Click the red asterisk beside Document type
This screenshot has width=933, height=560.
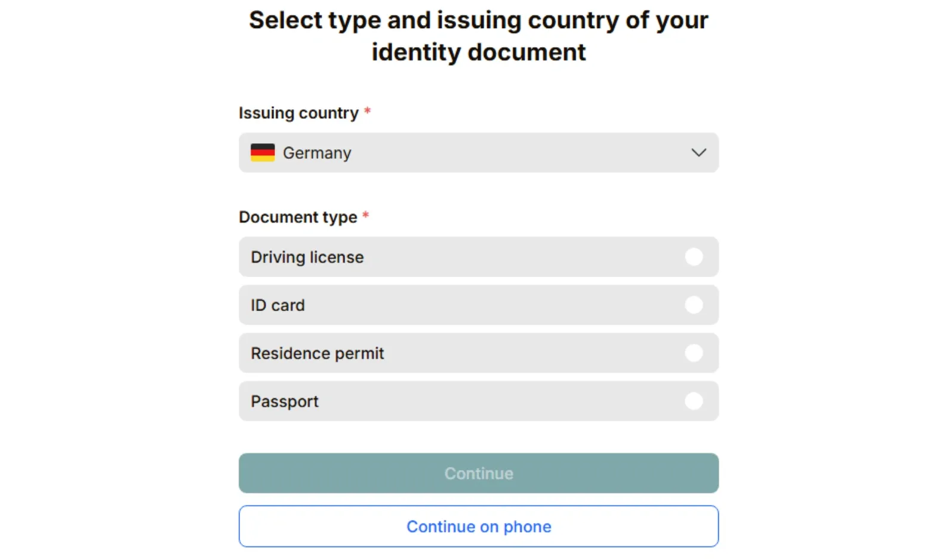point(366,215)
